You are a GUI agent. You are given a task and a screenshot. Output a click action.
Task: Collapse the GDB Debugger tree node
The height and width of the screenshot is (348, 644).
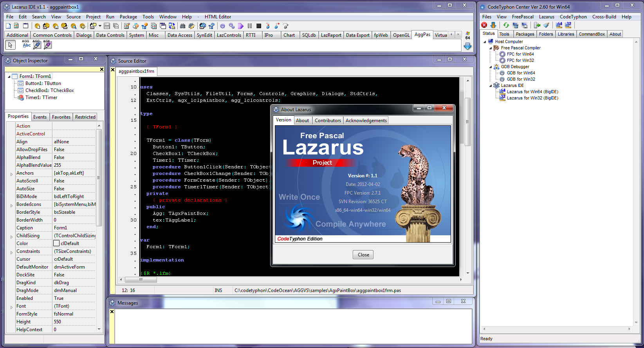pos(491,67)
